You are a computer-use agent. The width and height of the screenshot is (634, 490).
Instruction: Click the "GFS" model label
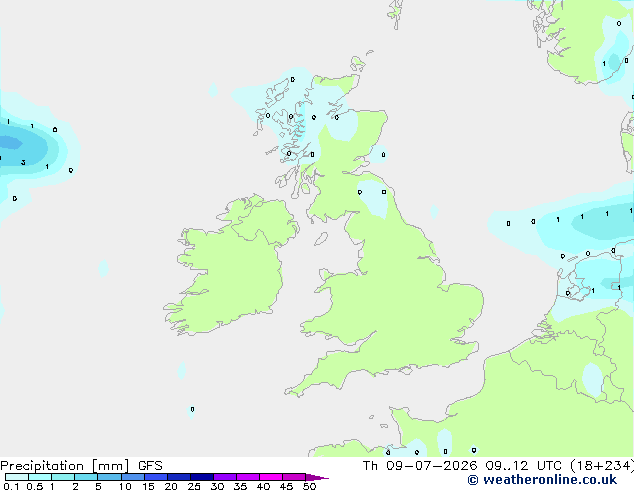point(150,466)
